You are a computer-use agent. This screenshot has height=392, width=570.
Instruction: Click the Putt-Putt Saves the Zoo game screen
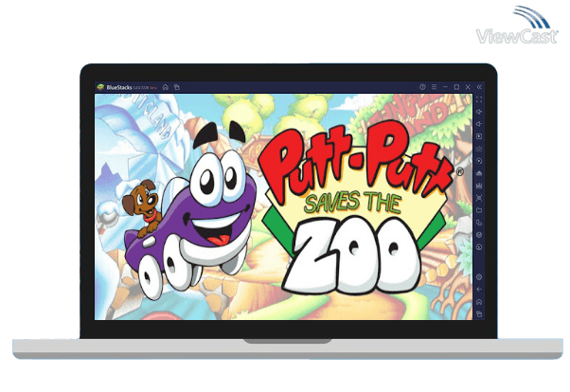coord(283,207)
